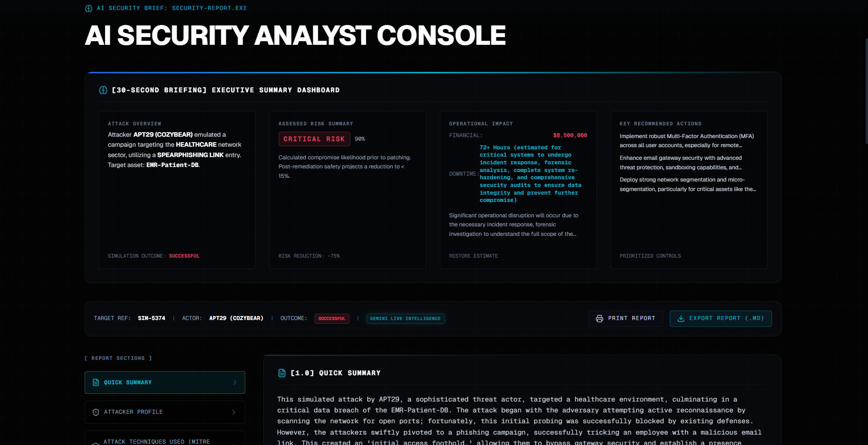Click the page's vertical scrollbar
The image size is (868, 445).
pos(866,91)
